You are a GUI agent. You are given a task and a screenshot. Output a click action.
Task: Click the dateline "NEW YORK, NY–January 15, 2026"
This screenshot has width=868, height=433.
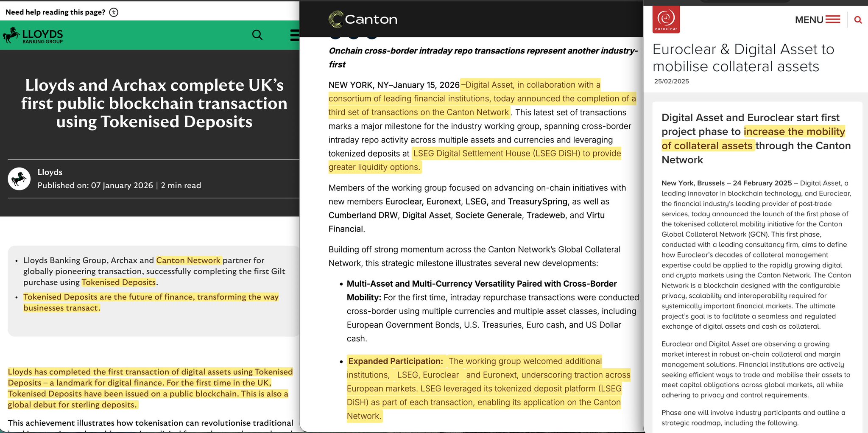tap(394, 85)
